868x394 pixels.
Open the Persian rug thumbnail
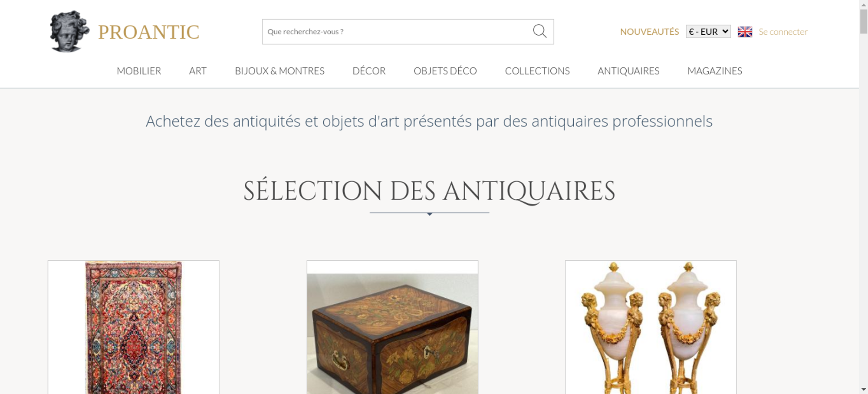pyautogui.click(x=133, y=327)
